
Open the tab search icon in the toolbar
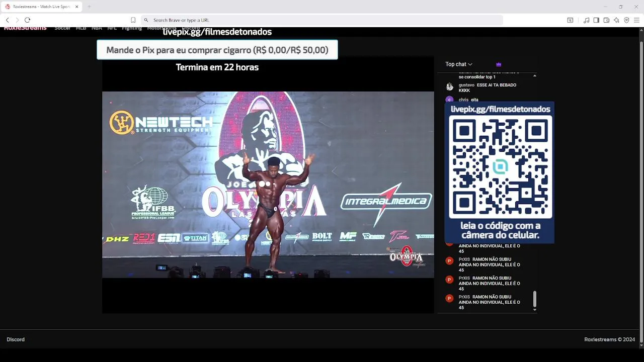point(570,20)
